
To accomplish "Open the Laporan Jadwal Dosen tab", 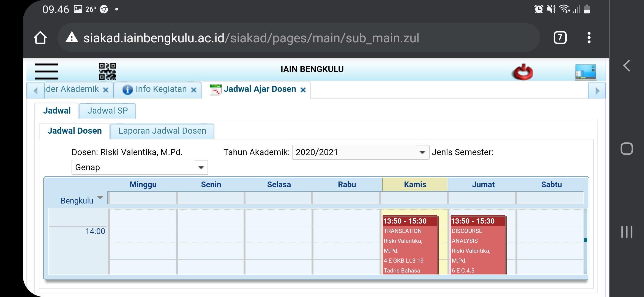I will [x=162, y=131].
